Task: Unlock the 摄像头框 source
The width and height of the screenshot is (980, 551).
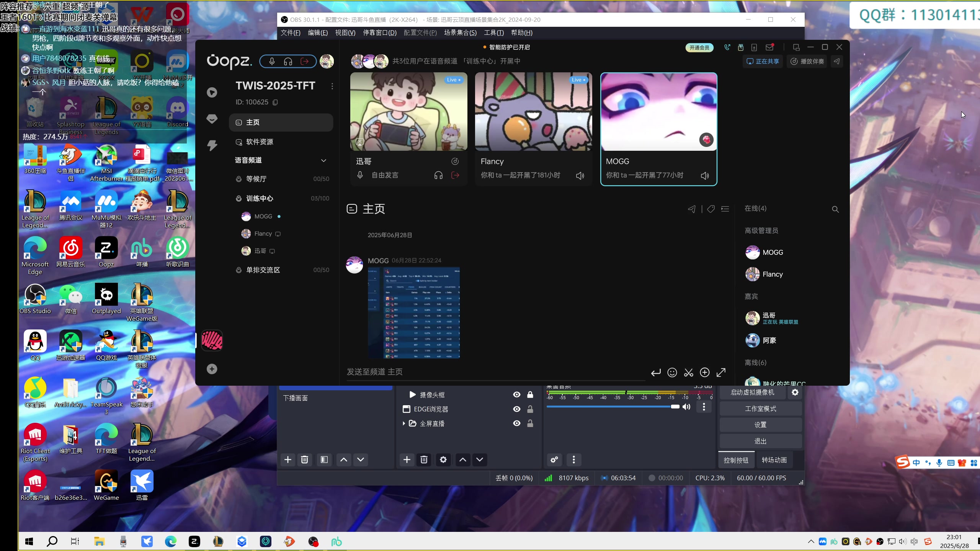Action: (x=530, y=395)
